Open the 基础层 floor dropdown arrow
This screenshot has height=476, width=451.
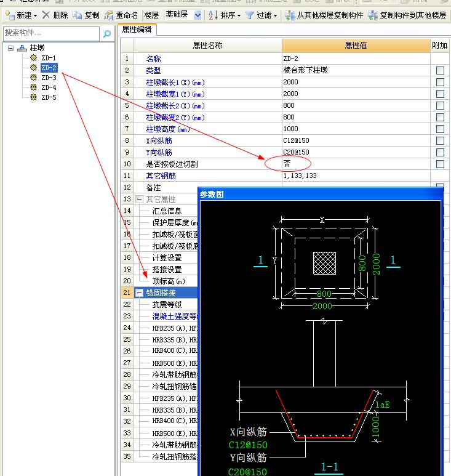point(198,15)
